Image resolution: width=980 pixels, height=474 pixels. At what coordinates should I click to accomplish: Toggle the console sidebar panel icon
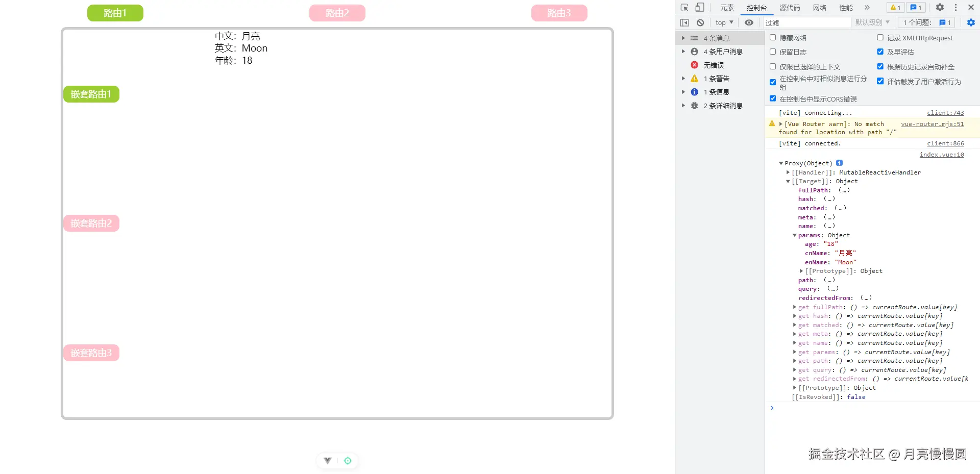click(x=684, y=22)
